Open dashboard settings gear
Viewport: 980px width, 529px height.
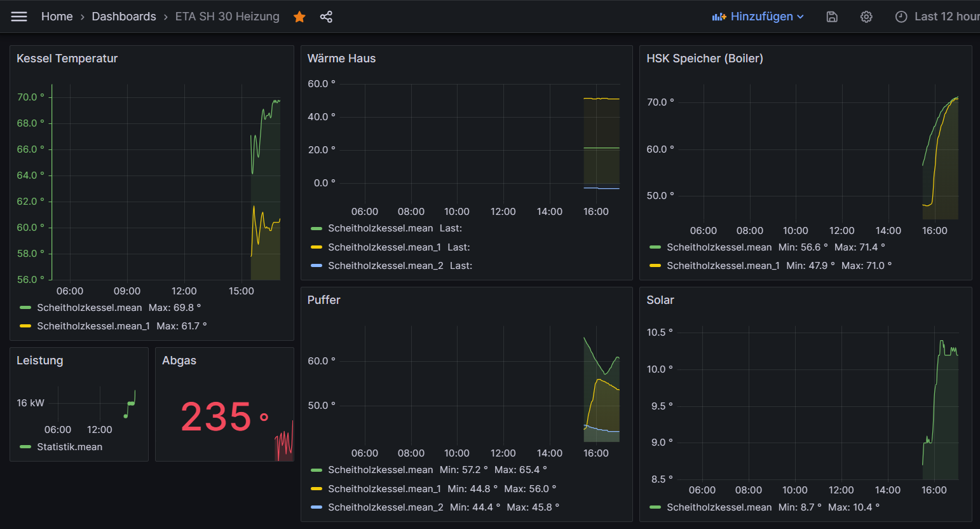coord(866,17)
